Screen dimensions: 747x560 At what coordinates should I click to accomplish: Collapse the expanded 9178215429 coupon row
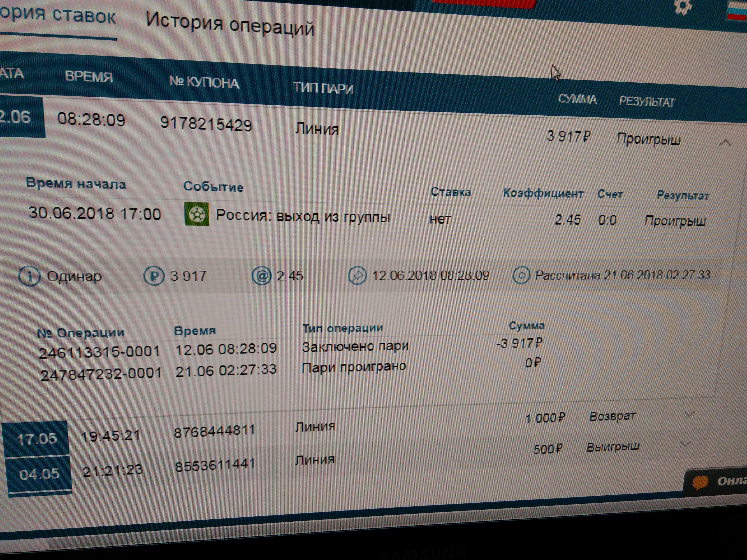click(x=725, y=143)
